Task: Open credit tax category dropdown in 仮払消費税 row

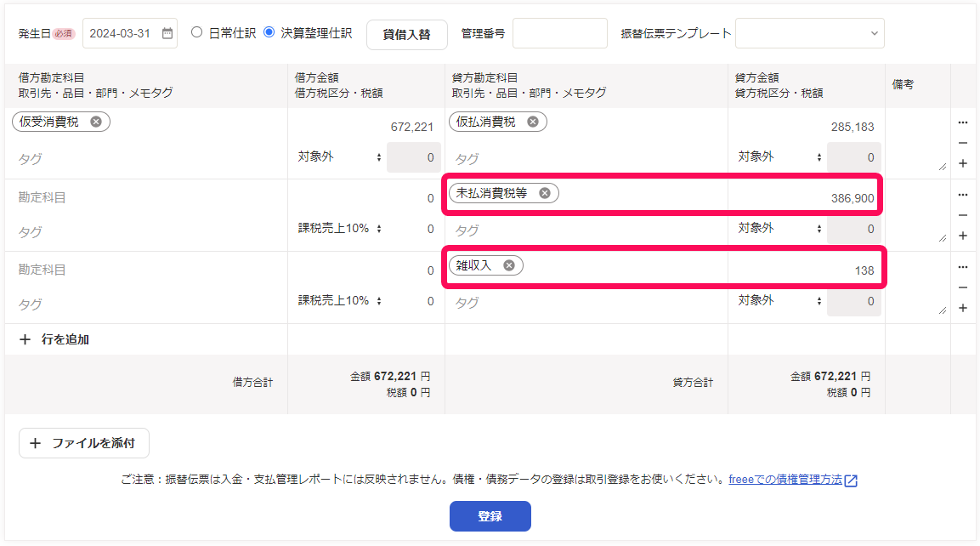Action: click(779, 157)
